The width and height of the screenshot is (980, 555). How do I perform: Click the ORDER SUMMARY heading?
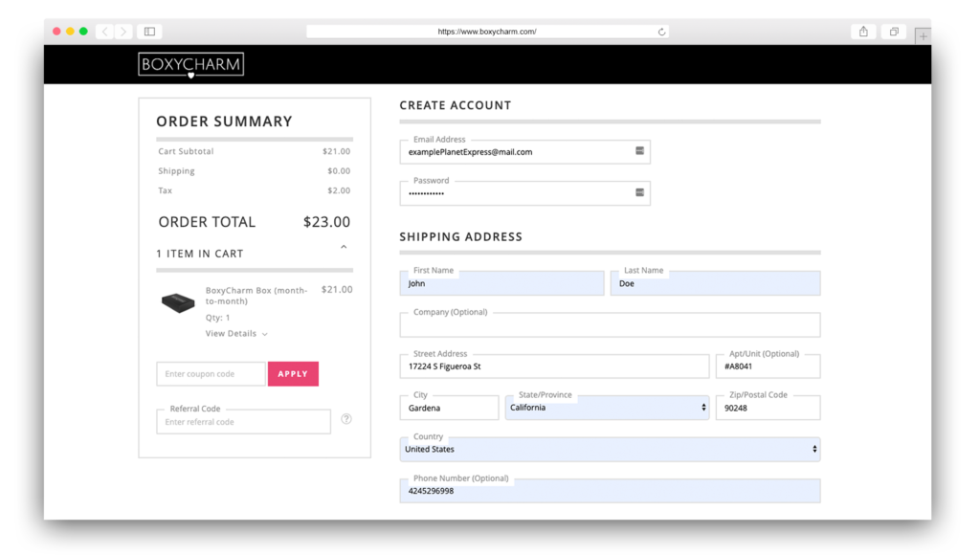(224, 122)
